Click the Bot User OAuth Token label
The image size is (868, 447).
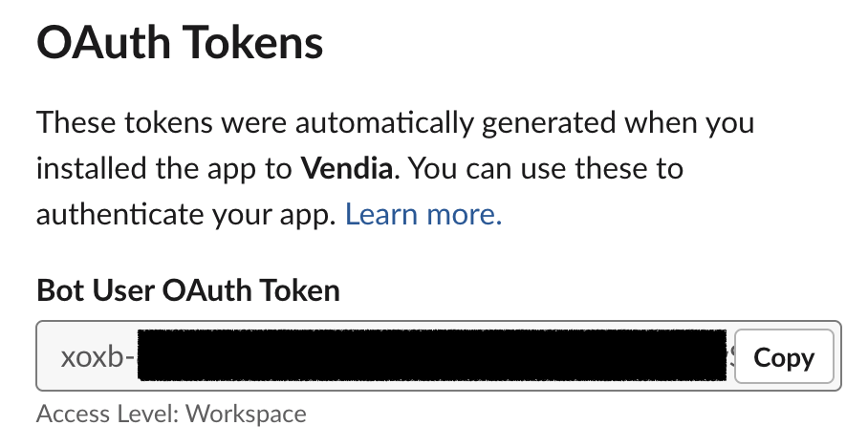(x=187, y=289)
